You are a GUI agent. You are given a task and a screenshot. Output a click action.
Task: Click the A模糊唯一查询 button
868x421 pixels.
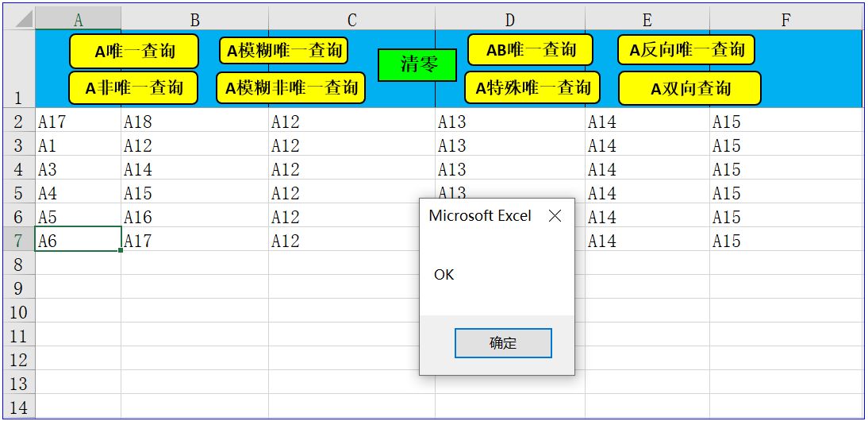point(283,50)
